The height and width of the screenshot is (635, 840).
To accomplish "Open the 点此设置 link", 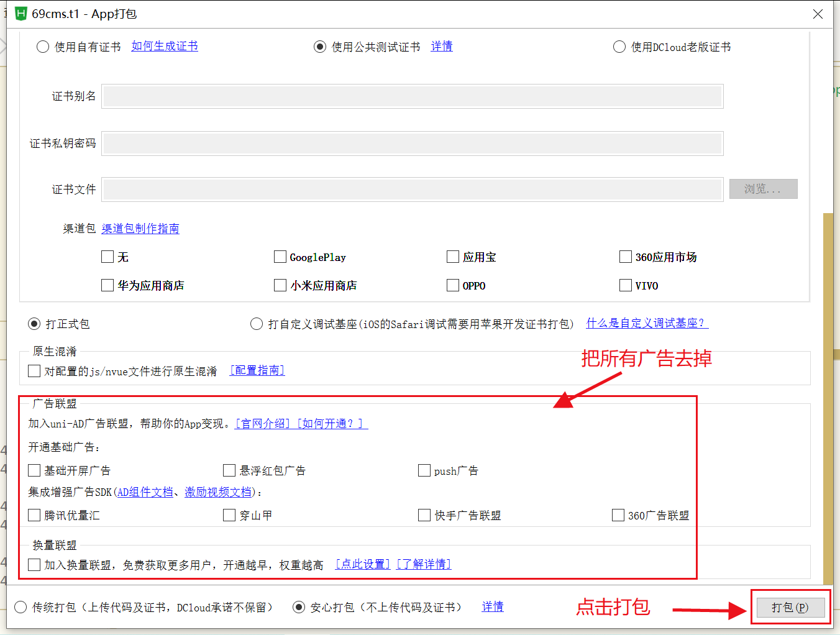I will [x=363, y=564].
